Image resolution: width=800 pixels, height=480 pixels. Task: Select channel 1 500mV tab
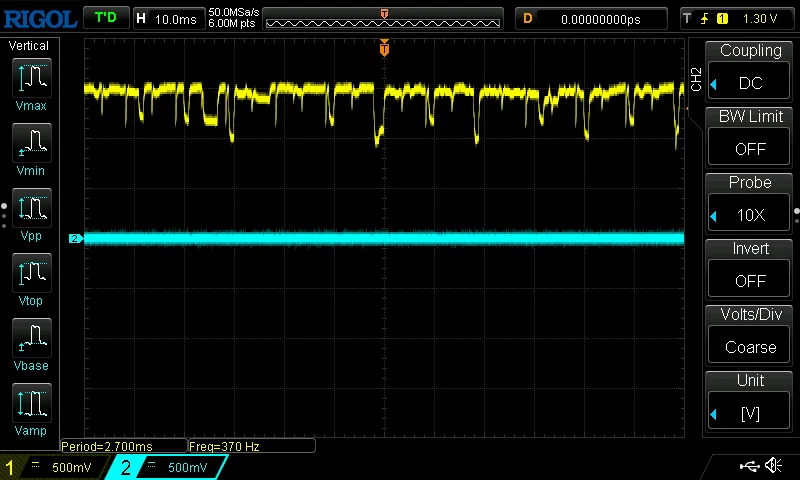[54, 467]
